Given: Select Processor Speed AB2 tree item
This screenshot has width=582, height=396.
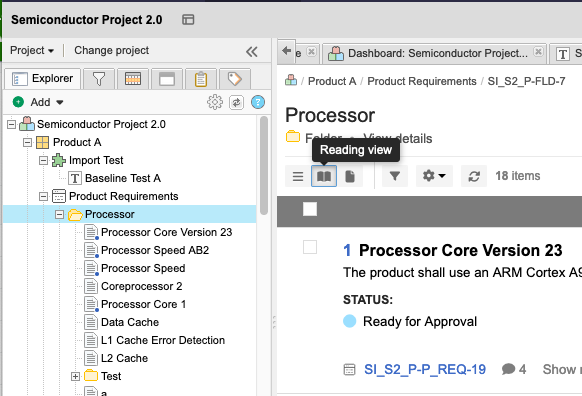Looking at the screenshot, I should pos(155,250).
